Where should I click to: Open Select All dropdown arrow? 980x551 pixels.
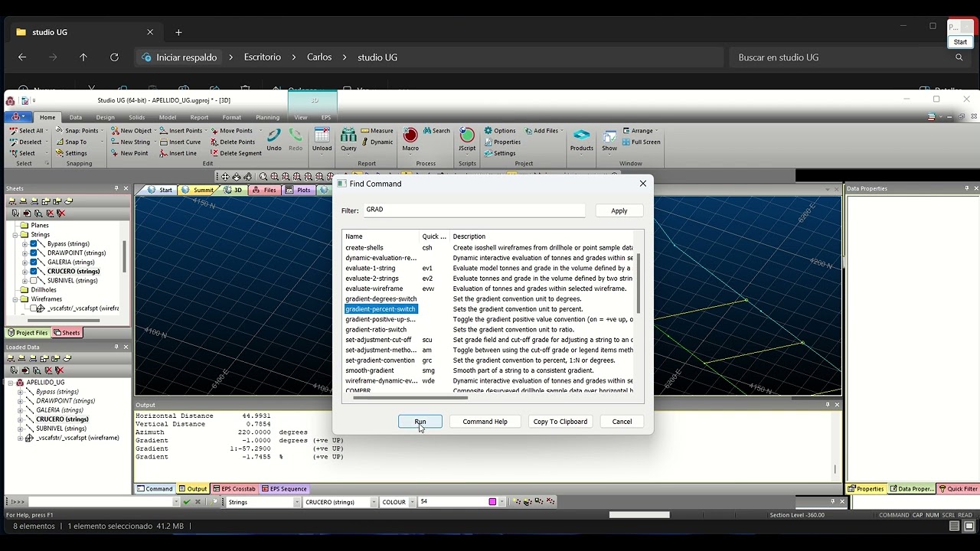(x=47, y=131)
